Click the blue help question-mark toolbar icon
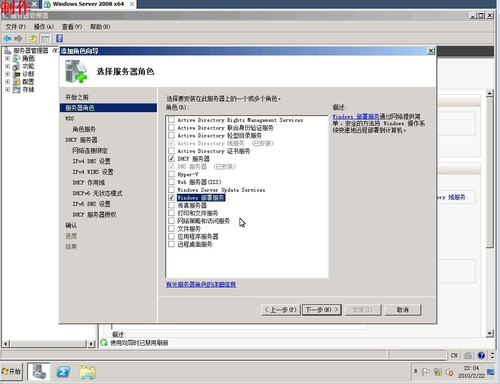Image resolution: width=500 pixels, height=384 pixels. point(59,38)
